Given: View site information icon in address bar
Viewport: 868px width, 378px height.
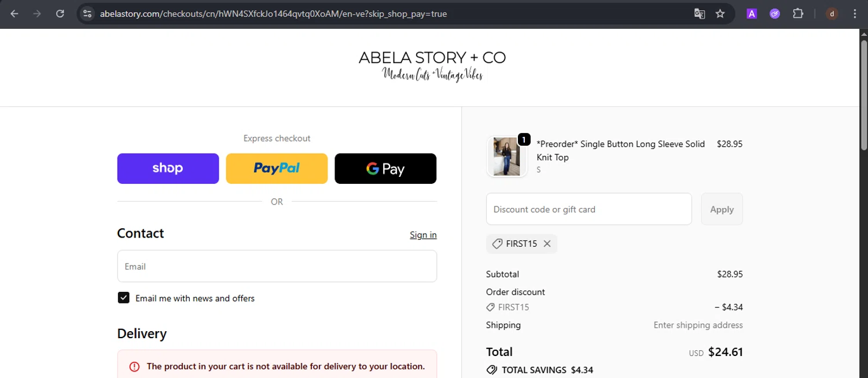Looking at the screenshot, I should [x=87, y=13].
